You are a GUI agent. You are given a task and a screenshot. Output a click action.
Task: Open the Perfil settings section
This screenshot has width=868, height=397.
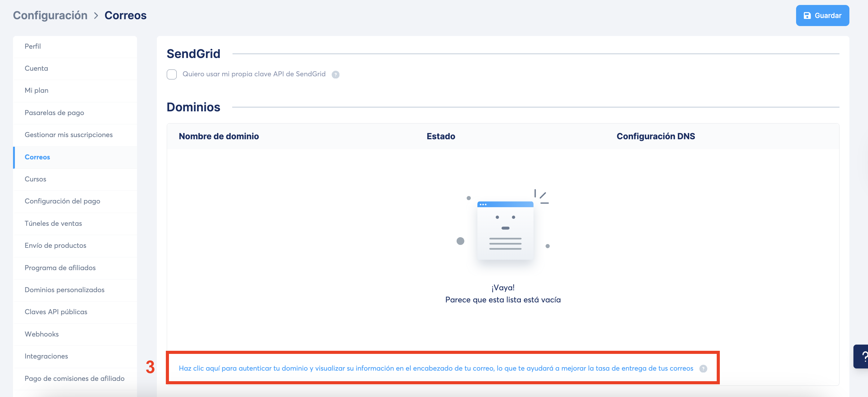[33, 46]
